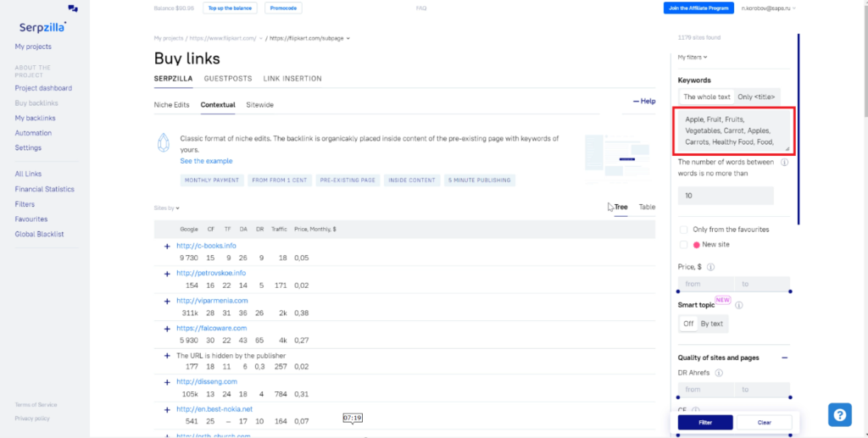This screenshot has height=438, width=868.
Task: Open the Sites by dropdown
Action: pos(167,208)
